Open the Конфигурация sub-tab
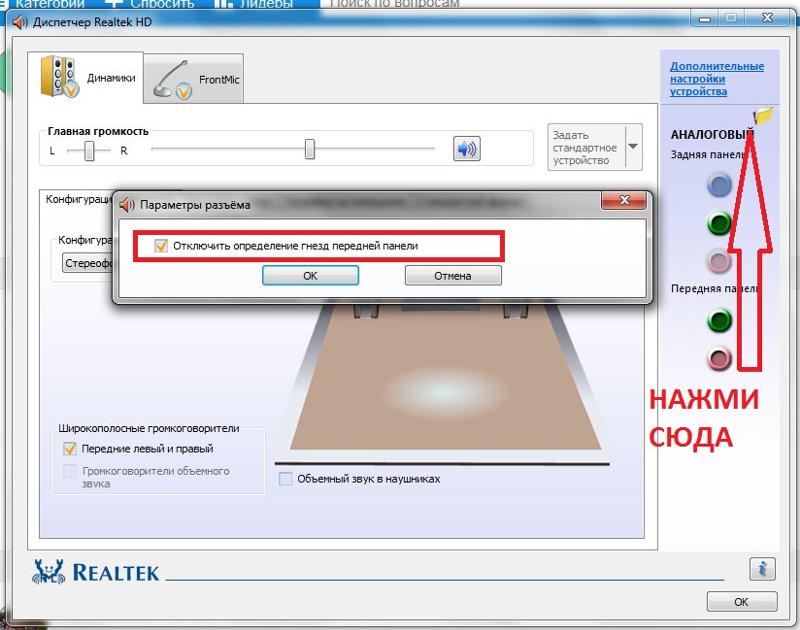Image resolution: width=800 pixels, height=630 pixels. pyautogui.click(x=78, y=199)
